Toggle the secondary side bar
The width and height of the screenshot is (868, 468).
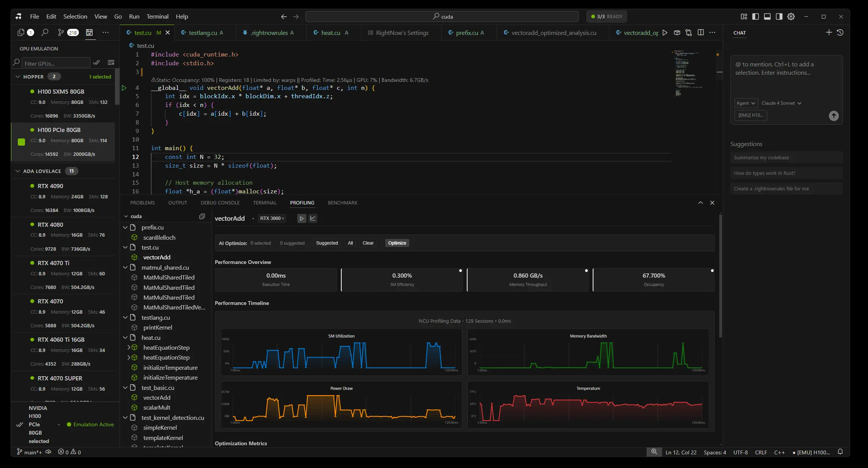pos(780,16)
